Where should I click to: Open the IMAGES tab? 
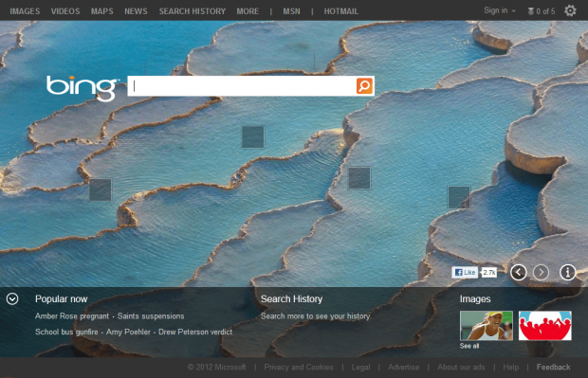point(25,11)
